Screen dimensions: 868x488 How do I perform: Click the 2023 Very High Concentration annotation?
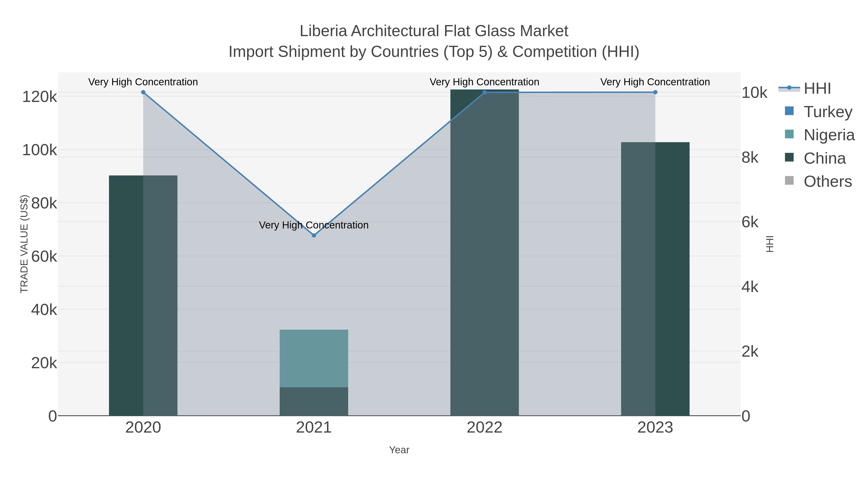655,82
